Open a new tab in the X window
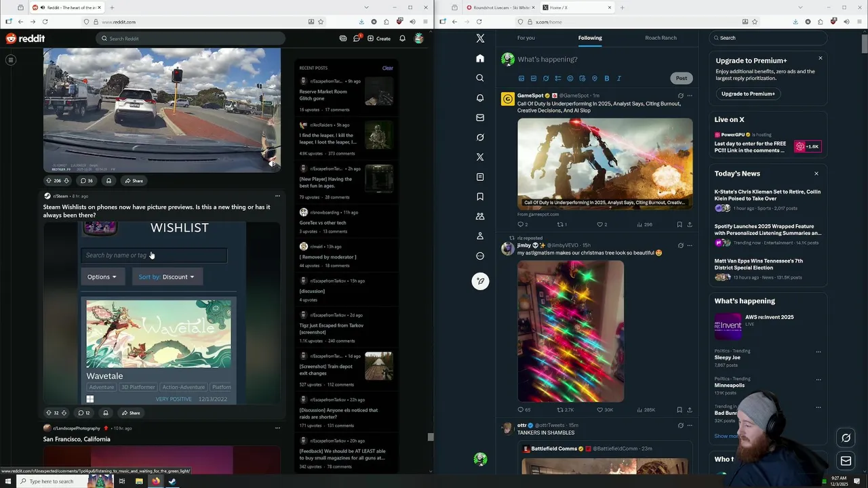 [622, 7]
